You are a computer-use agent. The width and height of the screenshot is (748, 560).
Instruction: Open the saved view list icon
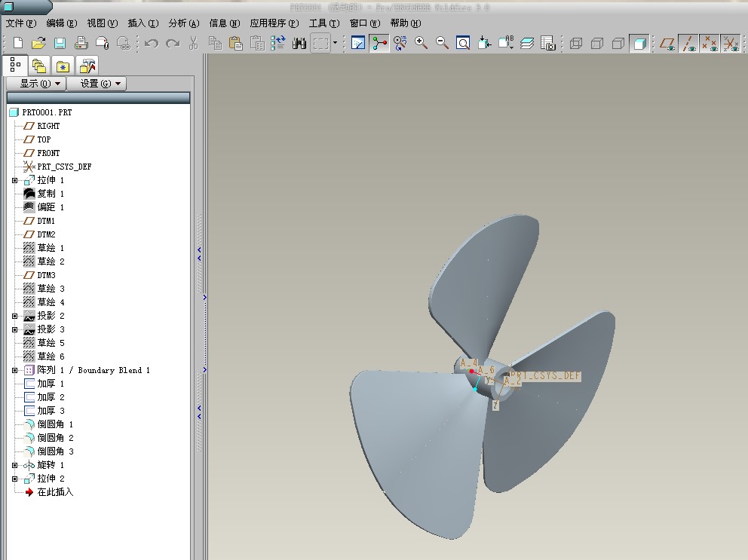point(506,43)
